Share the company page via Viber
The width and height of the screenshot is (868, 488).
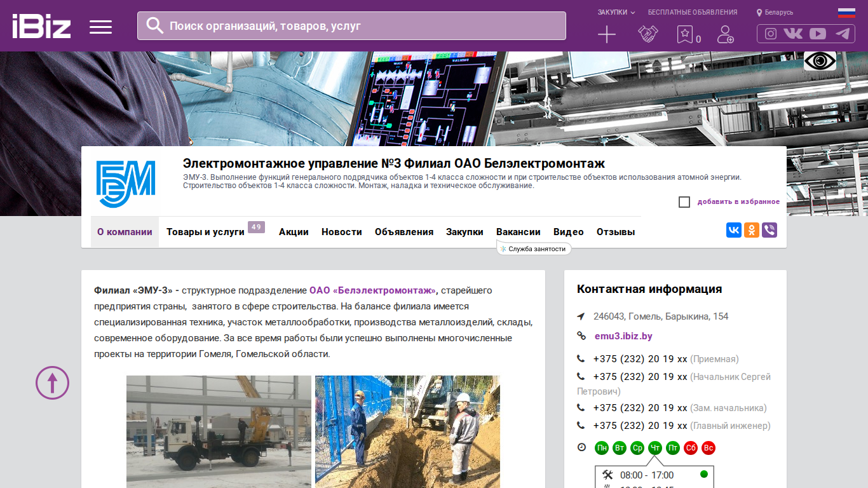(x=770, y=230)
